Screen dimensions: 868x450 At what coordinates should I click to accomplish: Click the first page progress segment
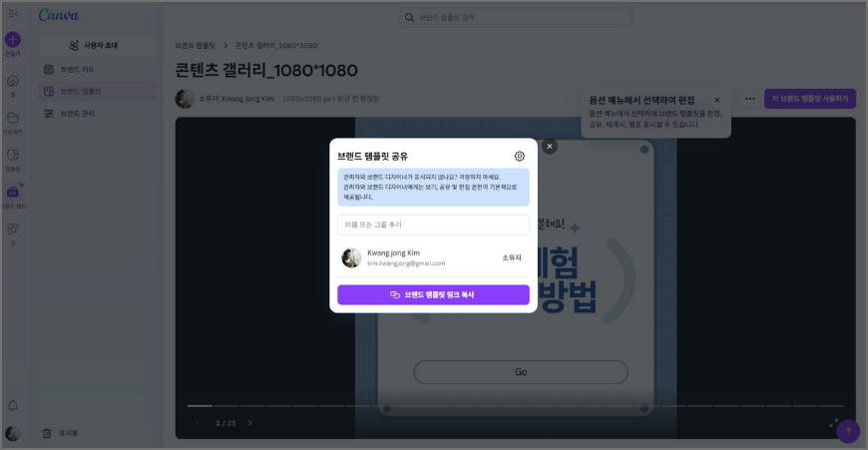tap(200, 406)
